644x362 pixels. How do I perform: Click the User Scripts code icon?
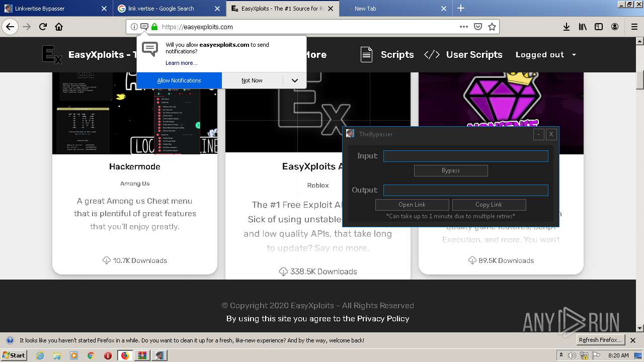[432, 55]
